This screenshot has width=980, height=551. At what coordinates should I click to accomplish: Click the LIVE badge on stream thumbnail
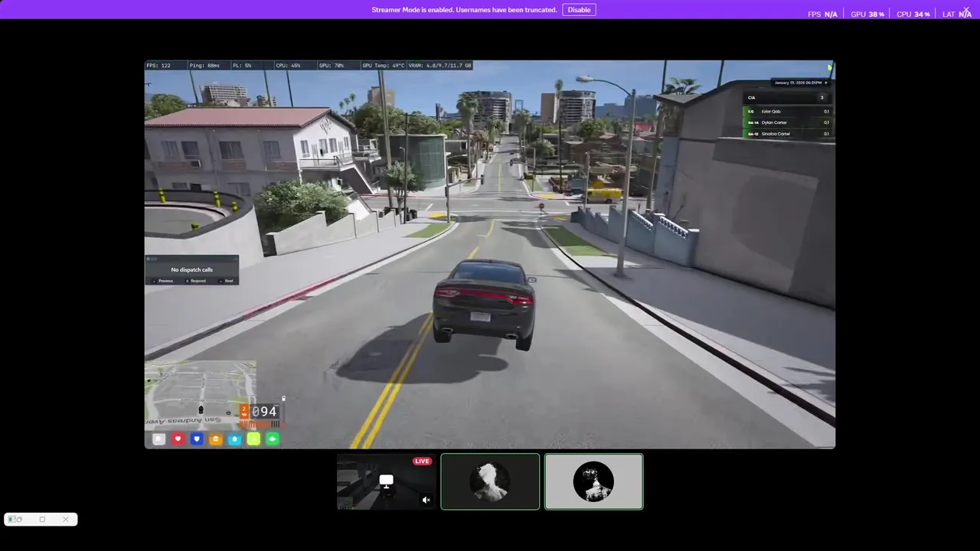click(x=422, y=461)
